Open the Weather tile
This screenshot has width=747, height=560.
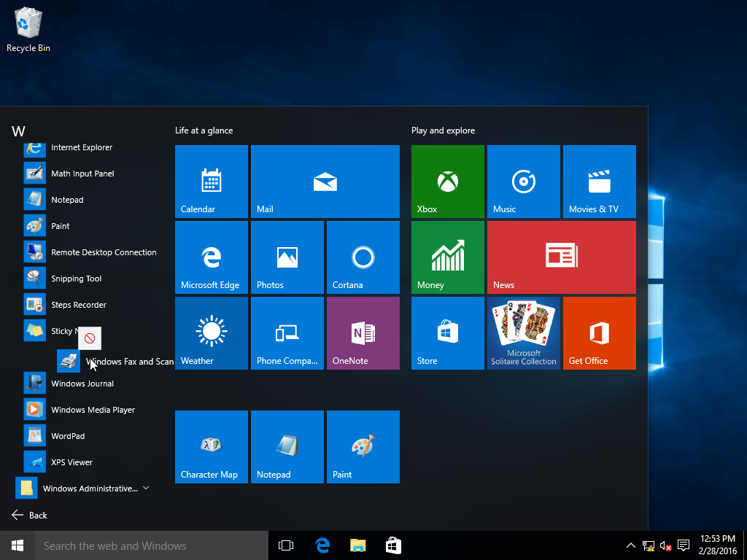click(211, 332)
